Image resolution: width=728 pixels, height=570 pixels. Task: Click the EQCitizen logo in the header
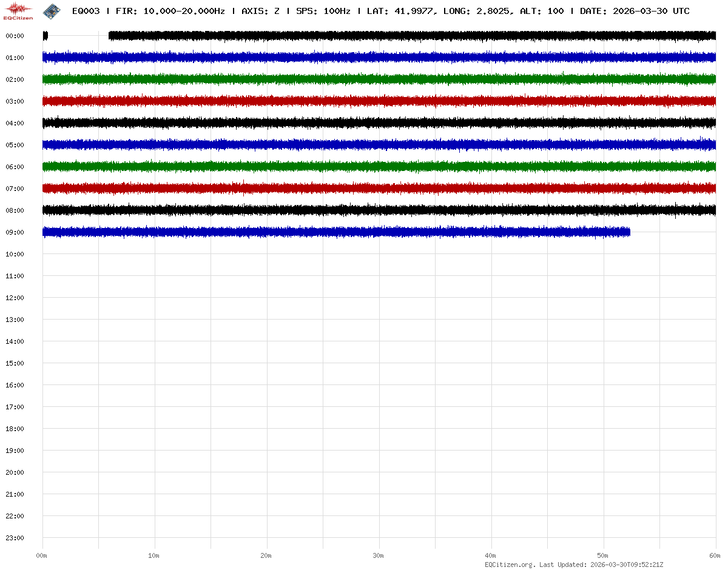click(x=18, y=10)
